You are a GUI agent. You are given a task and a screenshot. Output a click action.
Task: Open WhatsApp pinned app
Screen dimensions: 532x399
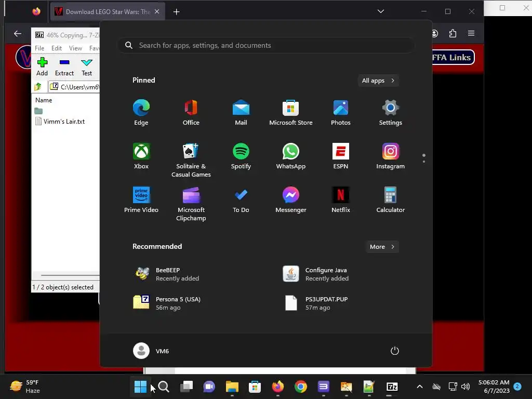pyautogui.click(x=291, y=156)
